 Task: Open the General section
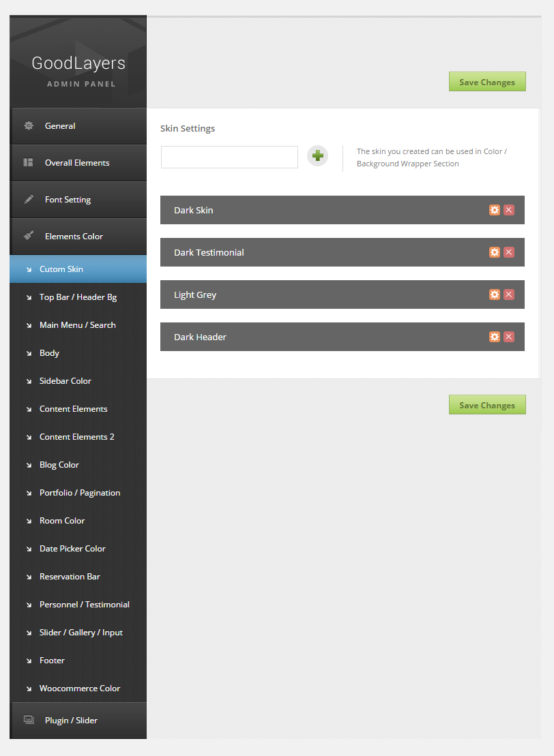click(x=78, y=126)
